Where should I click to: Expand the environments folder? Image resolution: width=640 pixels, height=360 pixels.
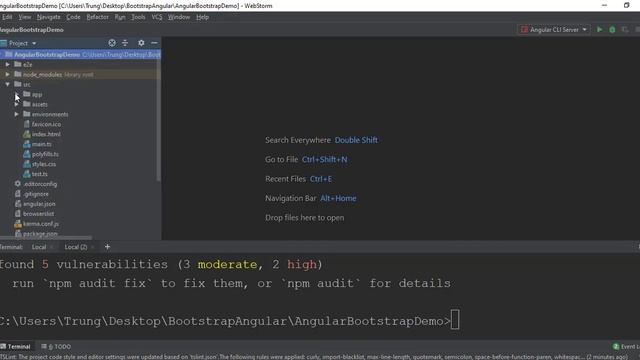[16, 114]
